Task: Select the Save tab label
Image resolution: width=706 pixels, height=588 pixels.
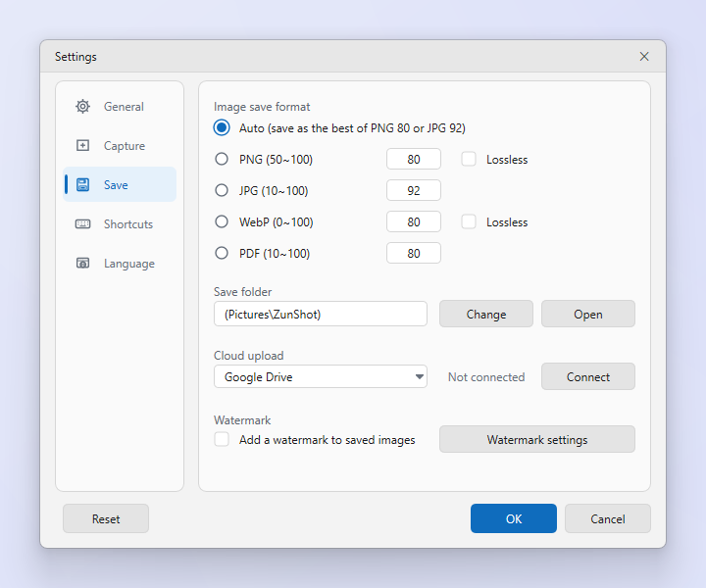Action: 116,185
